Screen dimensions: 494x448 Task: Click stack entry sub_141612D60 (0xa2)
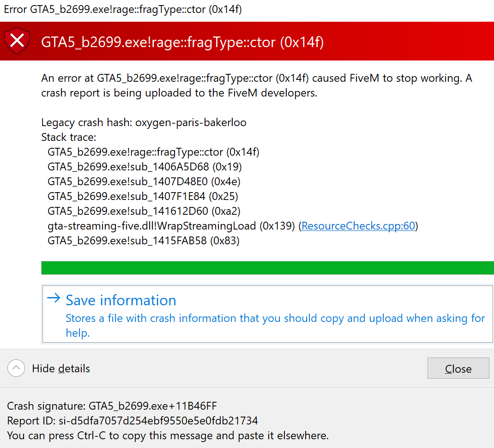point(144,211)
